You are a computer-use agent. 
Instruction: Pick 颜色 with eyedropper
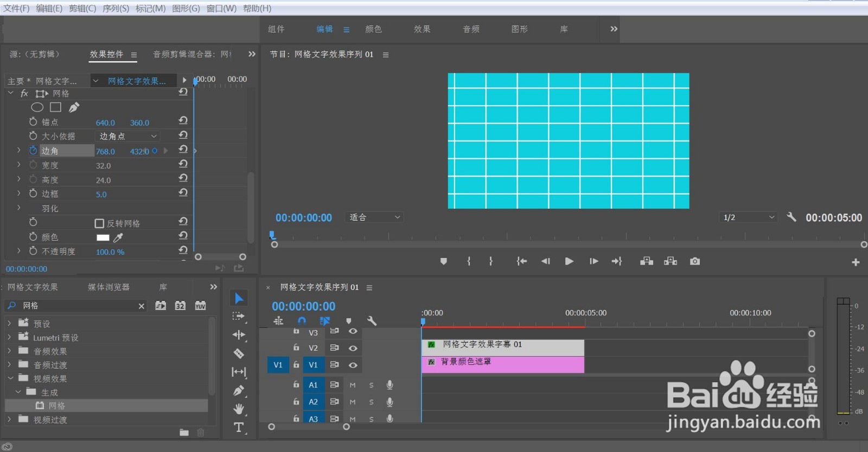pos(118,237)
